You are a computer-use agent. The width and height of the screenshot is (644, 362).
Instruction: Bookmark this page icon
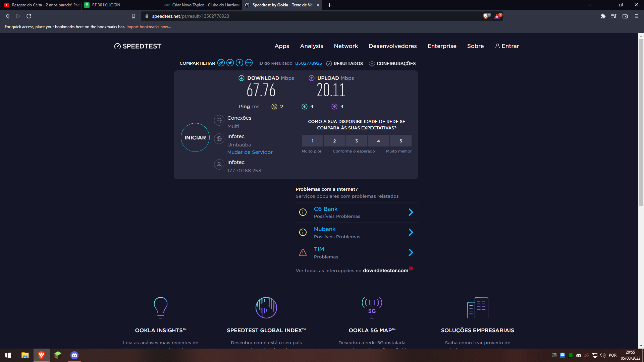click(133, 16)
